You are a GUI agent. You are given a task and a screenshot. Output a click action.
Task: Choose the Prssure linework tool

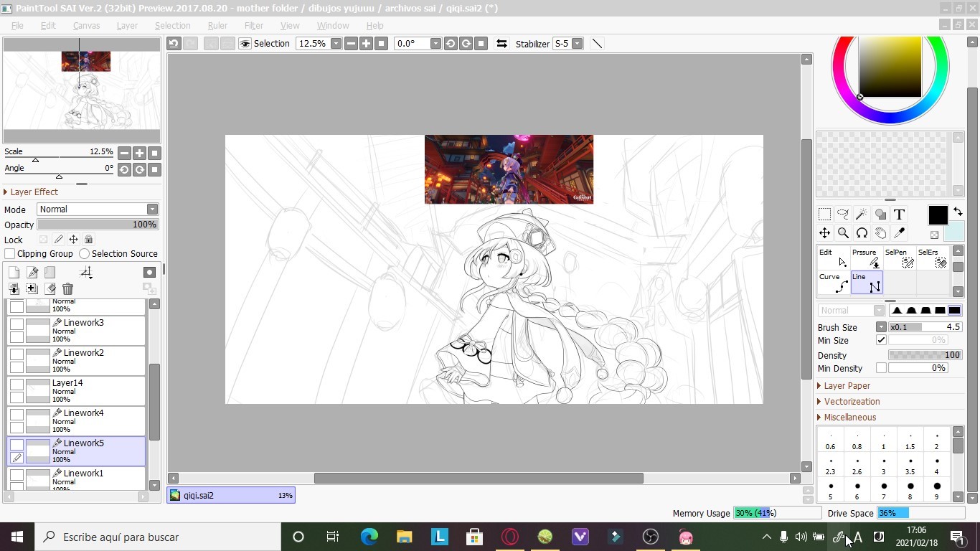coord(867,258)
